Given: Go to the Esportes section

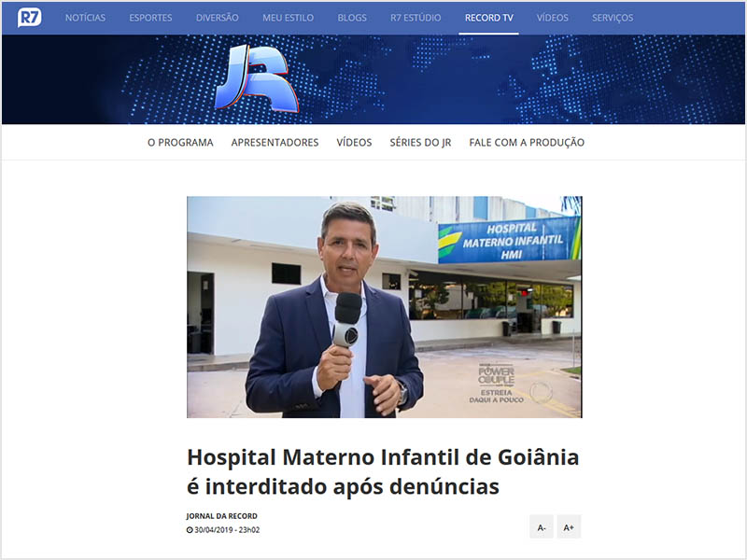Looking at the screenshot, I should coord(150,18).
